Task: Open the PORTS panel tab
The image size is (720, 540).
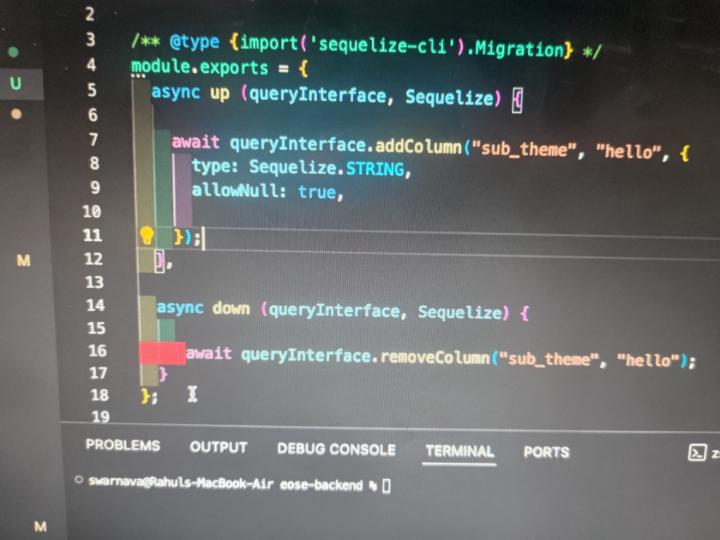Action: (x=546, y=452)
